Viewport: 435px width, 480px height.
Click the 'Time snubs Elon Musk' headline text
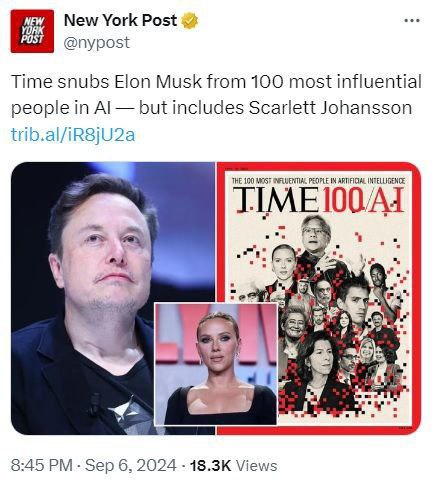coord(106,82)
